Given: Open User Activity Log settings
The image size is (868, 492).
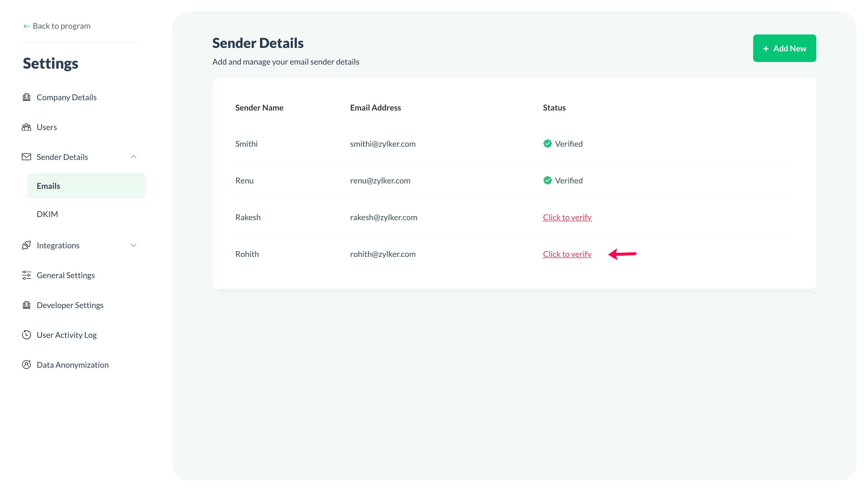Looking at the screenshot, I should tap(67, 335).
